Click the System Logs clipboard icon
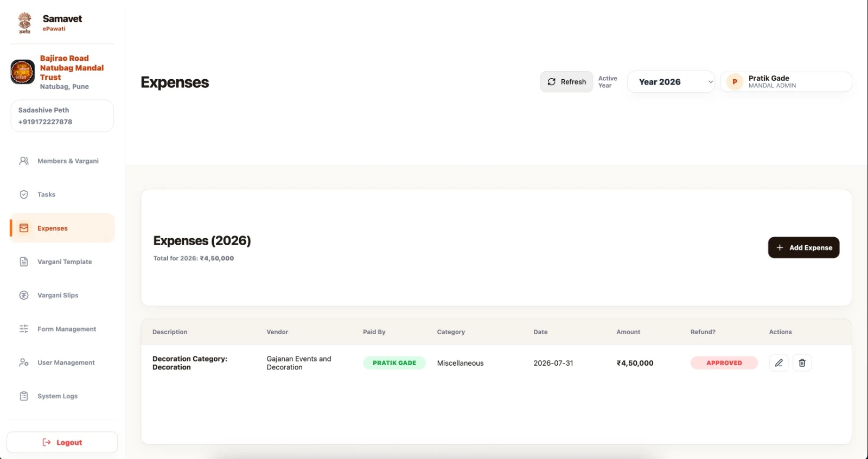 (24, 396)
